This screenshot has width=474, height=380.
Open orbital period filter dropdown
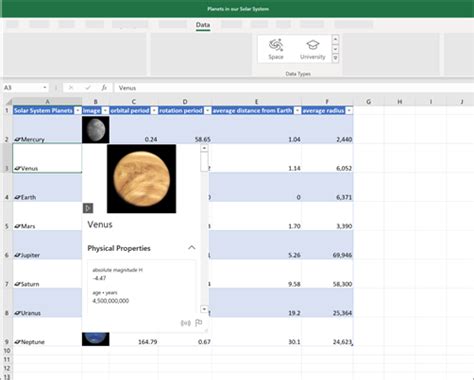pos(154,111)
